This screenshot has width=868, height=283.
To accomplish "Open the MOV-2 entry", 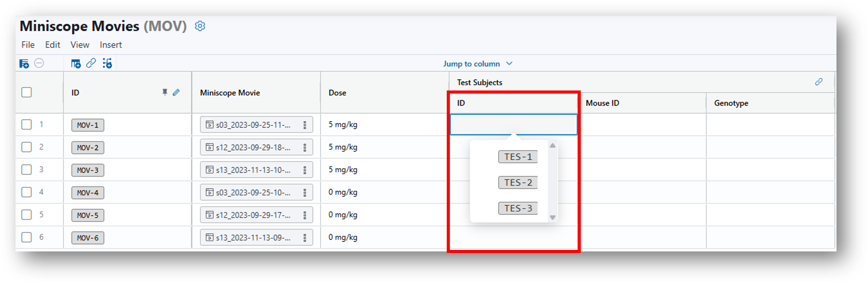I will click(x=88, y=148).
